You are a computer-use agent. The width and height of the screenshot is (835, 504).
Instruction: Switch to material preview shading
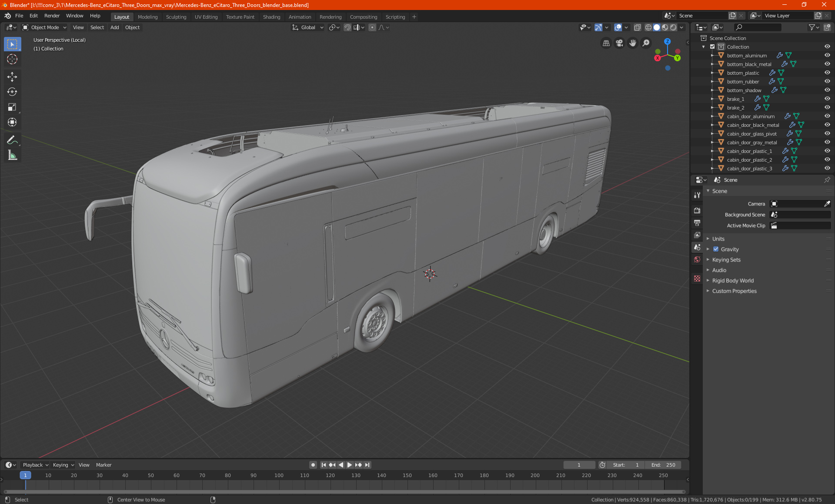(x=665, y=27)
